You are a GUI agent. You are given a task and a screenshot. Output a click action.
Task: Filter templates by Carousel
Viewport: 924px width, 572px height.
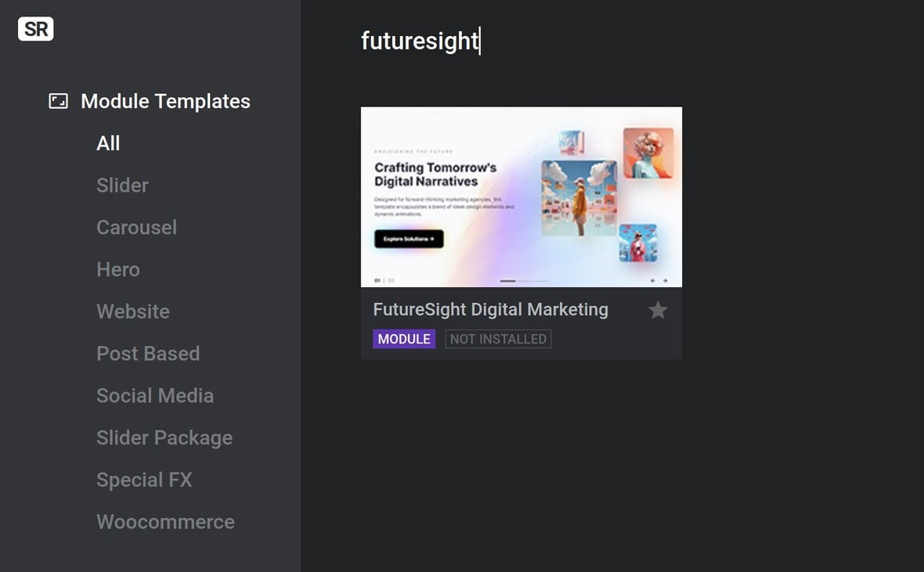[136, 228]
